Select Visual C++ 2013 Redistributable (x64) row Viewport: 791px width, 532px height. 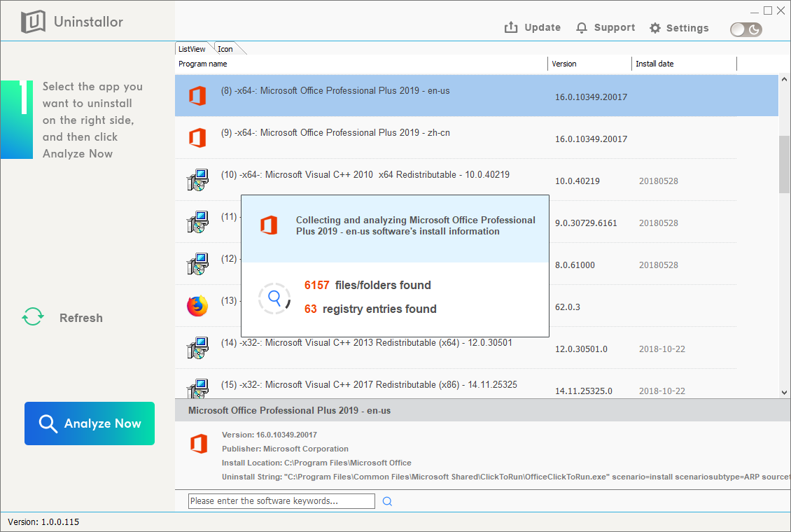click(x=456, y=347)
